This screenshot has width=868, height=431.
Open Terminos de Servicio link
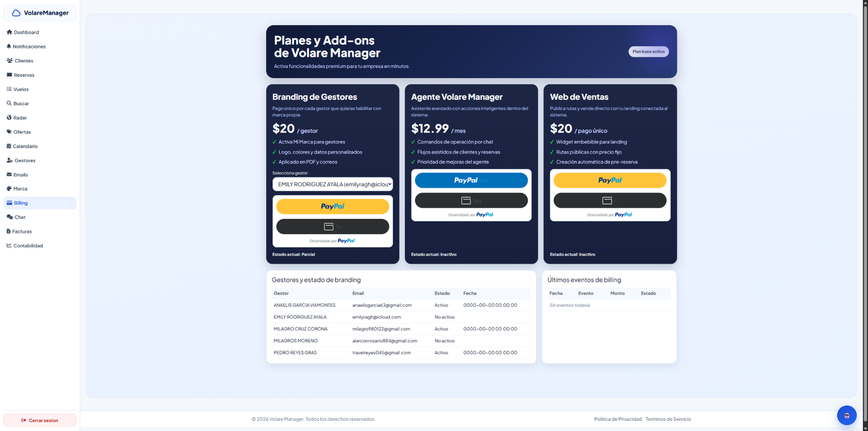[x=668, y=419]
